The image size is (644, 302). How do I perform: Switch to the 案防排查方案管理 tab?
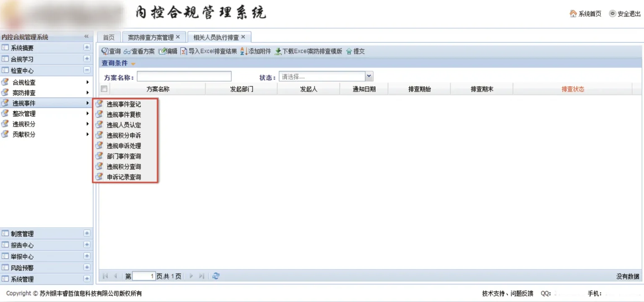[151, 37]
